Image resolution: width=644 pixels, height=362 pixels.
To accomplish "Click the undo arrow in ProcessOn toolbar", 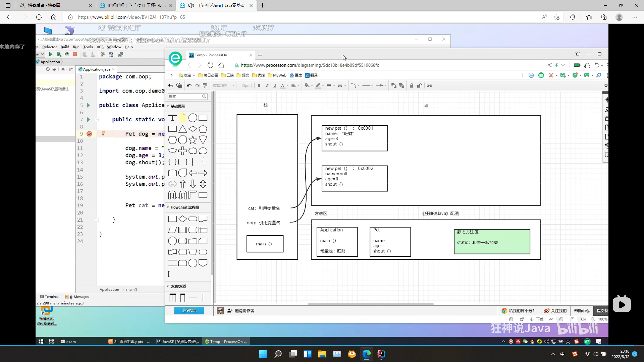I will 189,85.
